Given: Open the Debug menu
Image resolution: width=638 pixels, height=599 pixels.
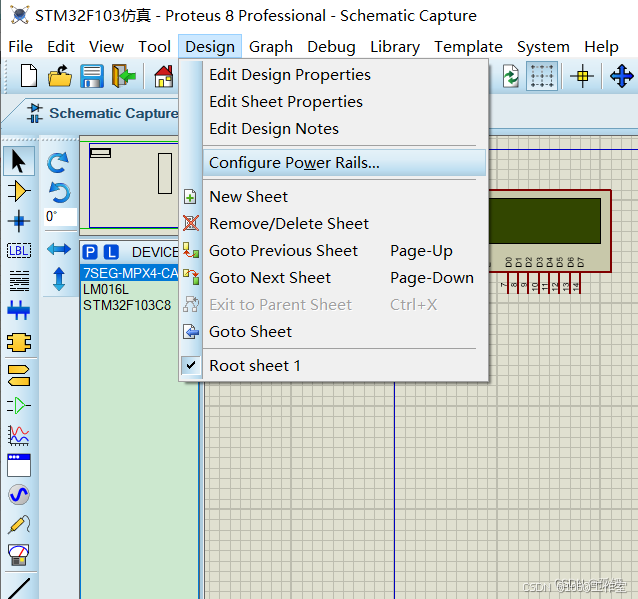Looking at the screenshot, I should pyautogui.click(x=331, y=47).
